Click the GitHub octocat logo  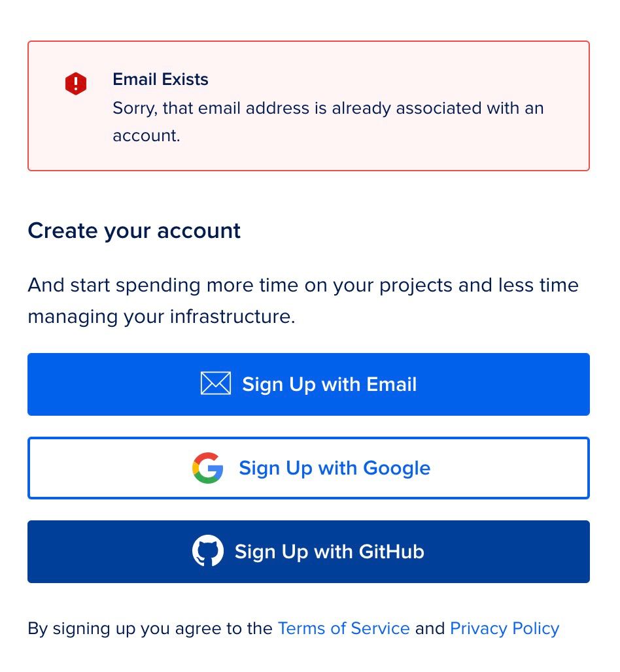click(208, 550)
